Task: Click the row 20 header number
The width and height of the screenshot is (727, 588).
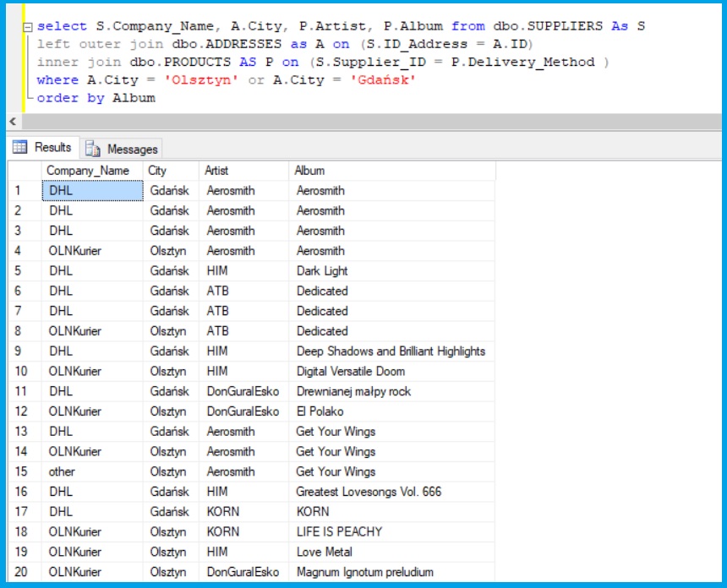Action: click(21, 572)
